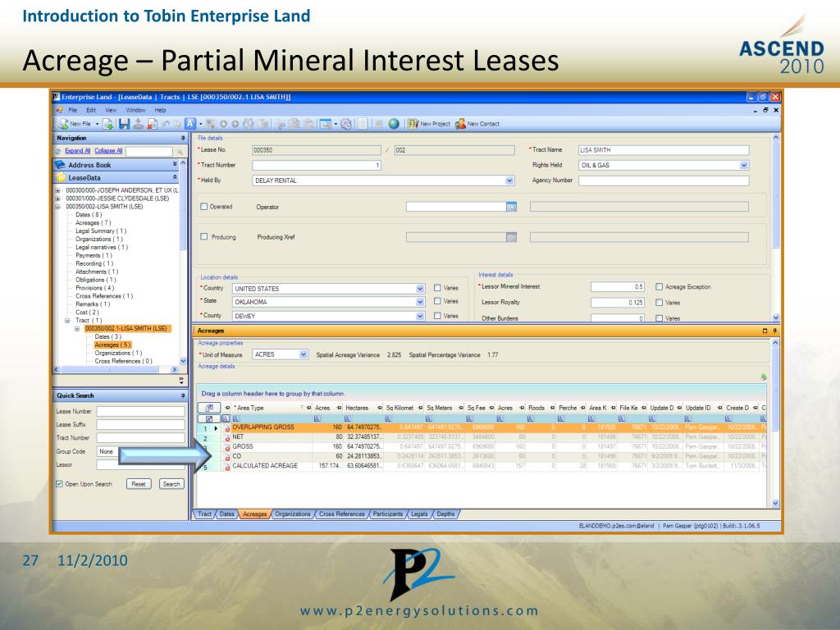Viewport: 840px width, 630px height.
Task: Click the New File toolbar icon
Action: [64, 124]
